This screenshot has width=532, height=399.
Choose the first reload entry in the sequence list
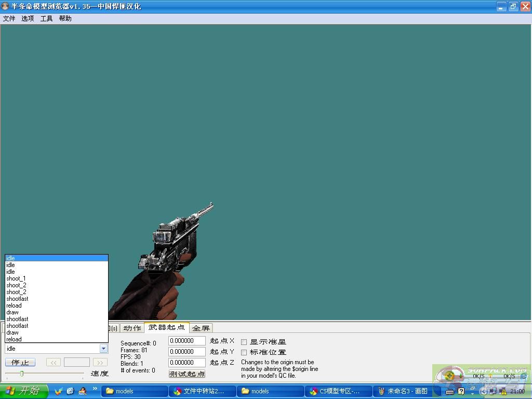pyautogui.click(x=14, y=305)
